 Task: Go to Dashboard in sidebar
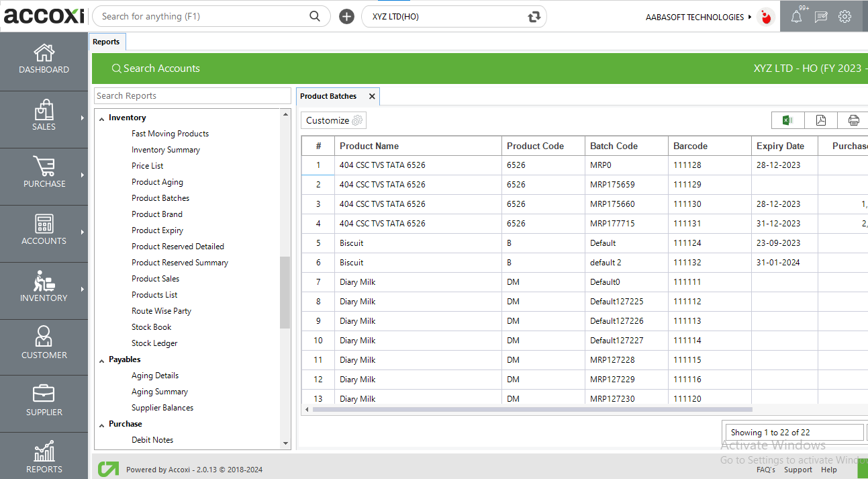coord(44,59)
